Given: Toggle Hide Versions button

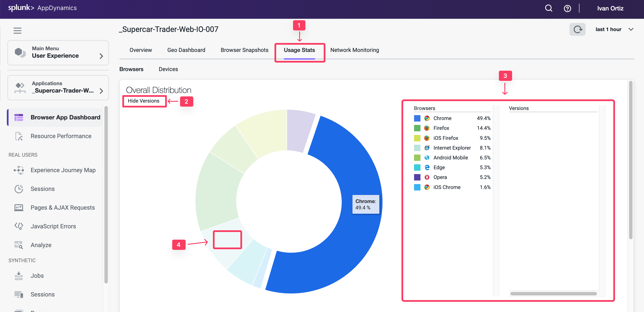Looking at the screenshot, I should point(143,101).
